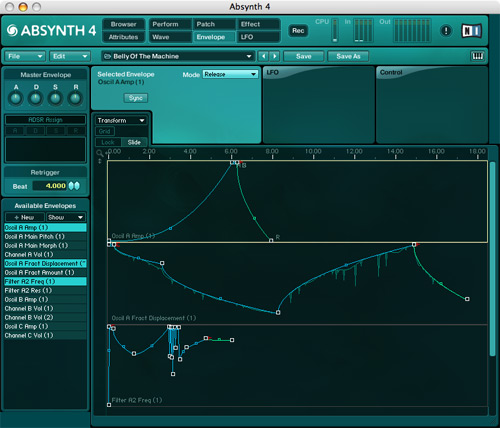Switch to the Patch tab

214,24
